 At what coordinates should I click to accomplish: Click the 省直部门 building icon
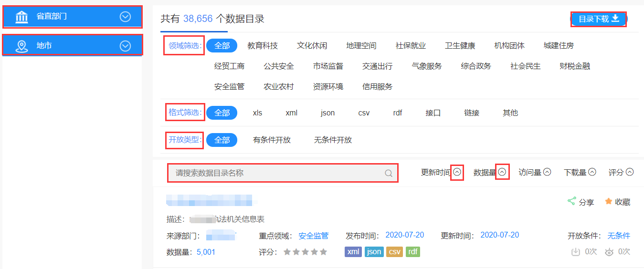click(21, 17)
